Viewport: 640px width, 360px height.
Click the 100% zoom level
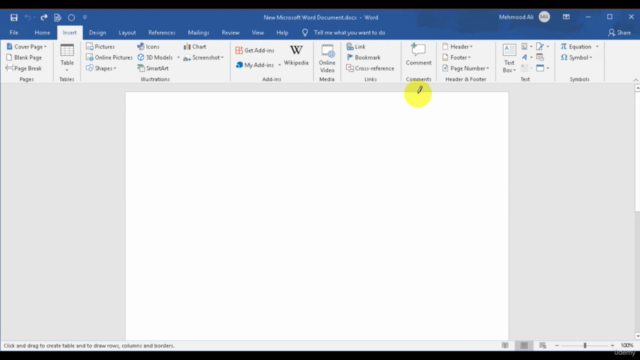[627, 345]
